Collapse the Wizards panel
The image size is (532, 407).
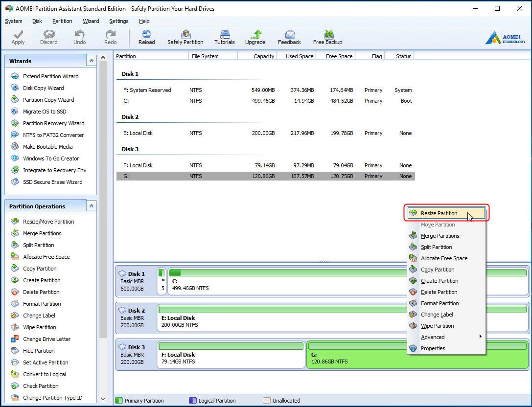point(91,61)
